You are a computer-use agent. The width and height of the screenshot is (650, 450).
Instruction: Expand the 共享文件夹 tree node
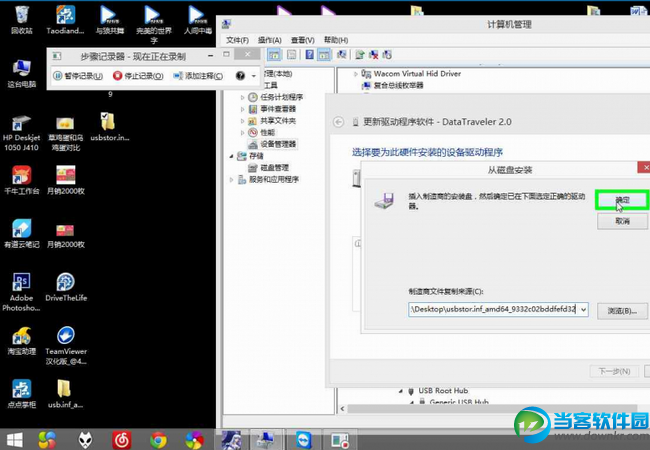click(243, 121)
